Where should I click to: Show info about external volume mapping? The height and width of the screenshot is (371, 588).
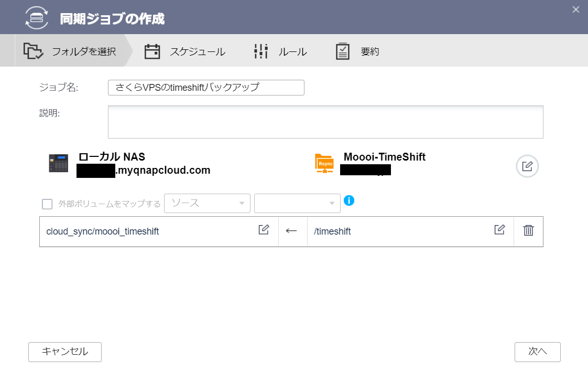(349, 200)
